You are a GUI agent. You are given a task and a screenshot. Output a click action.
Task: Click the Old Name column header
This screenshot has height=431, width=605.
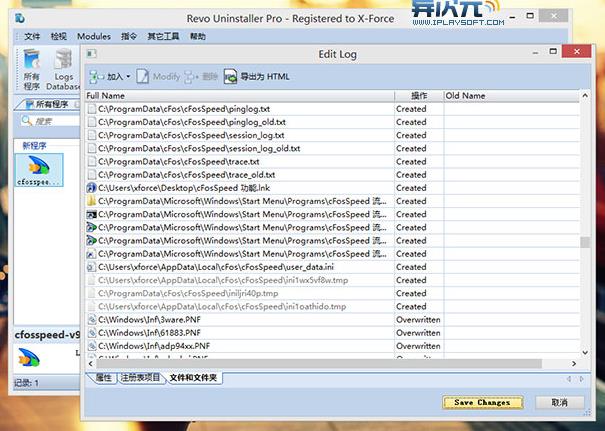pos(511,96)
